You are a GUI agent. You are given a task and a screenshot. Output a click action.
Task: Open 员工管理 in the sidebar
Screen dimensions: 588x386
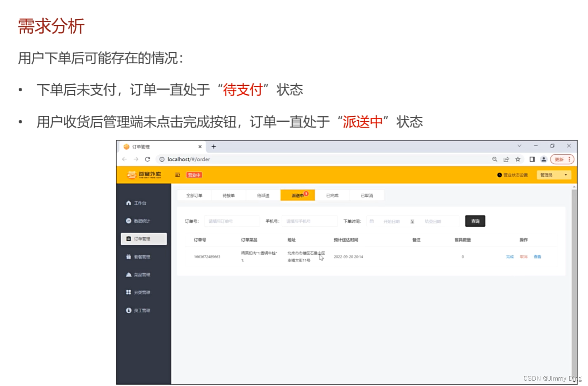click(144, 311)
